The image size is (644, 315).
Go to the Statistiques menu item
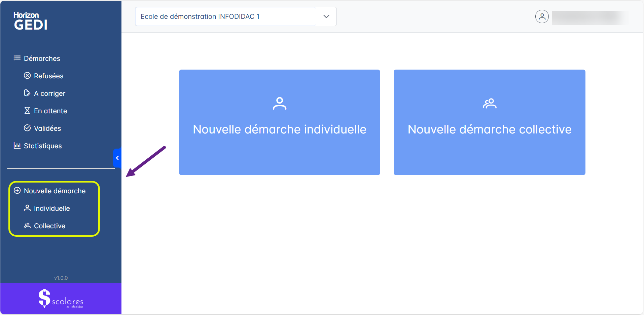point(43,146)
